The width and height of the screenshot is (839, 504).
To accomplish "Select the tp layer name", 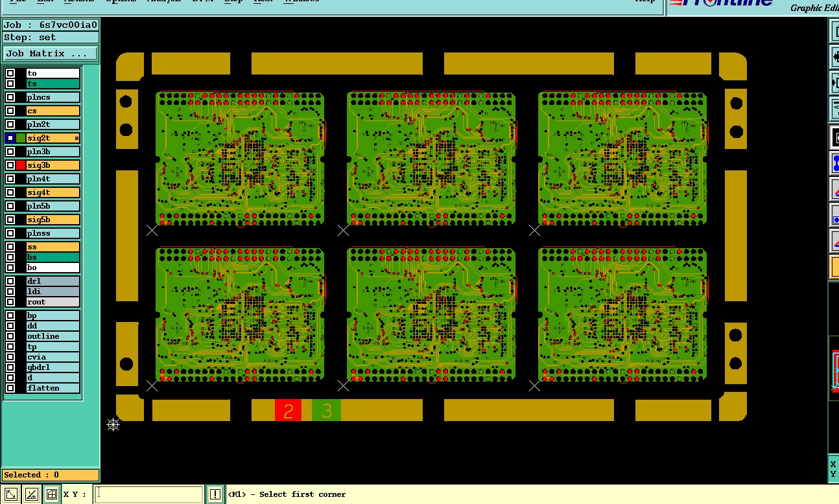I will 53,347.
